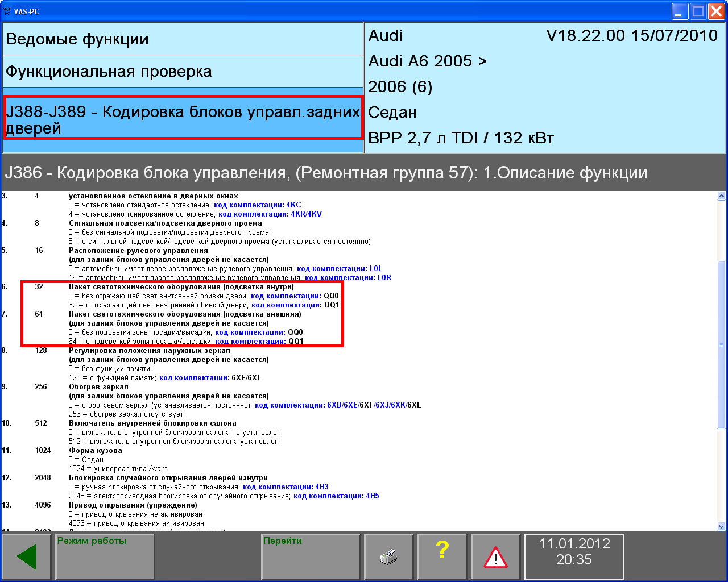The image size is (728, 582).
Task: Click the date and time display
Action: (x=574, y=557)
